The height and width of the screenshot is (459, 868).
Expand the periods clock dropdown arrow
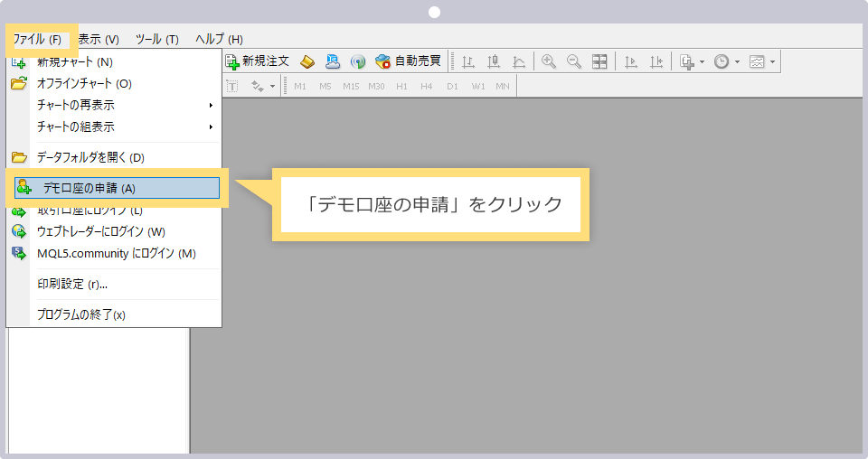click(x=738, y=62)
